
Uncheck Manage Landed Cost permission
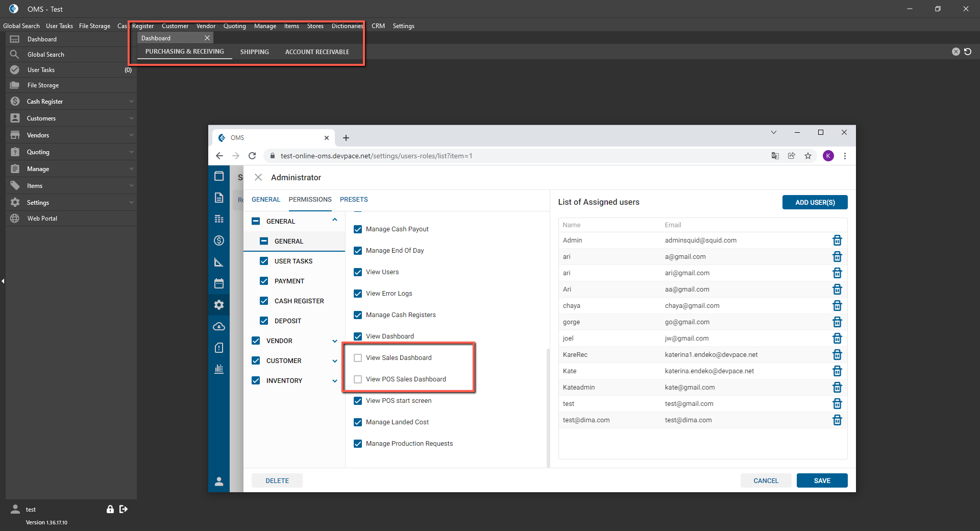[358, 422]
